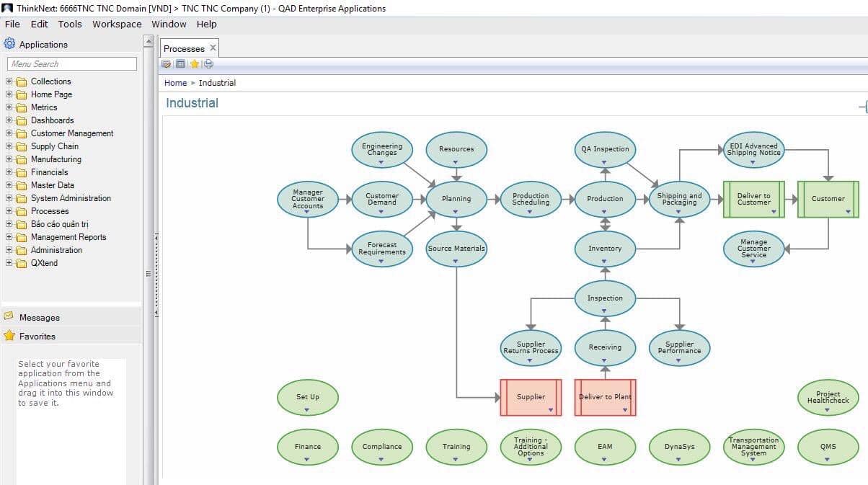
Task: Open the Engineering Changes process node
Action: [382, 149]
